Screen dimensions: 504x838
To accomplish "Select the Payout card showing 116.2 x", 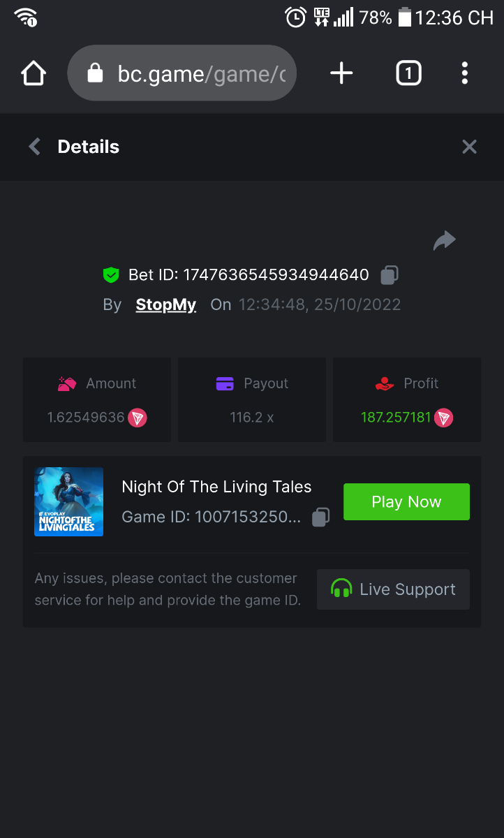I will click(252, 400).
